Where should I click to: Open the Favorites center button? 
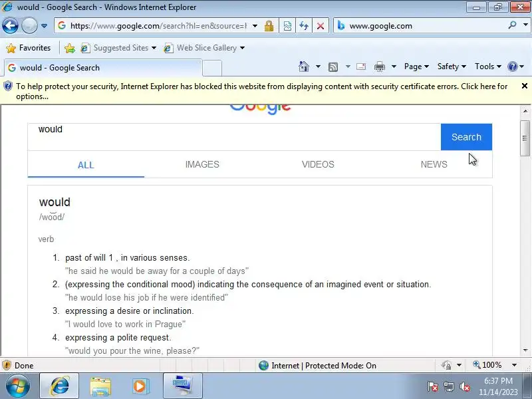point(29,48)
